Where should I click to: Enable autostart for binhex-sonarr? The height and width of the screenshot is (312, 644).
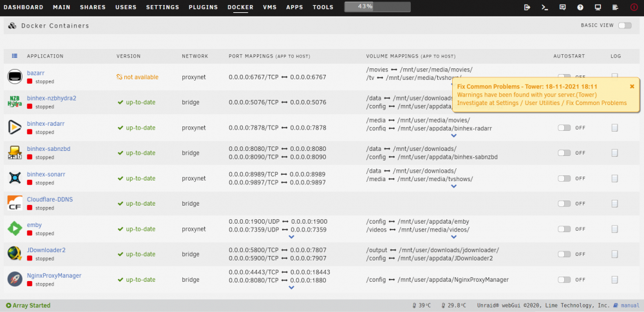[x=564, y=179]
